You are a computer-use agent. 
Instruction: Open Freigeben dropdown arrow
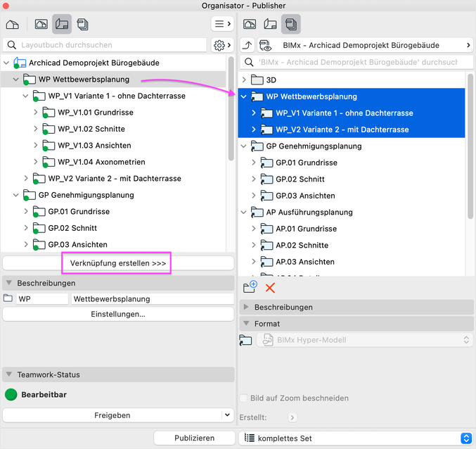click(227, 415)
